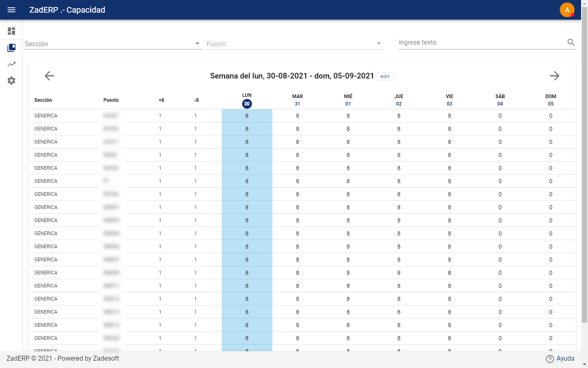
Task: Click the scrollbar down arrow
Action: (x=584, y=364)
